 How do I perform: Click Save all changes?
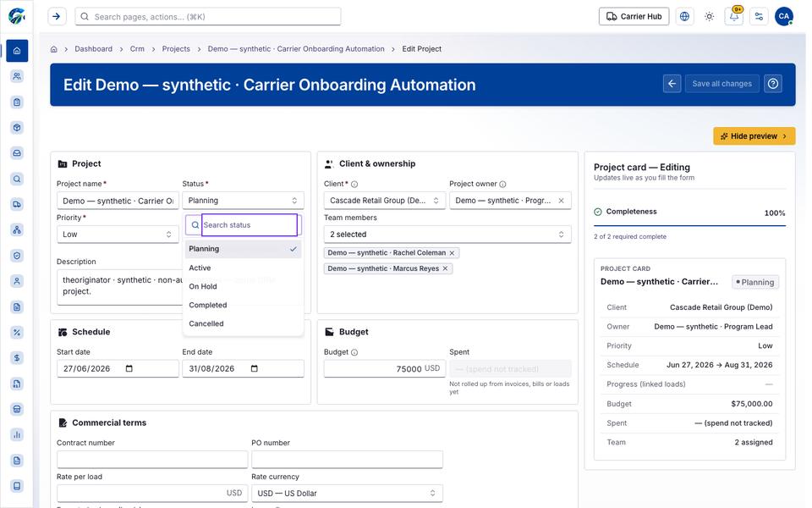[721, 84]
